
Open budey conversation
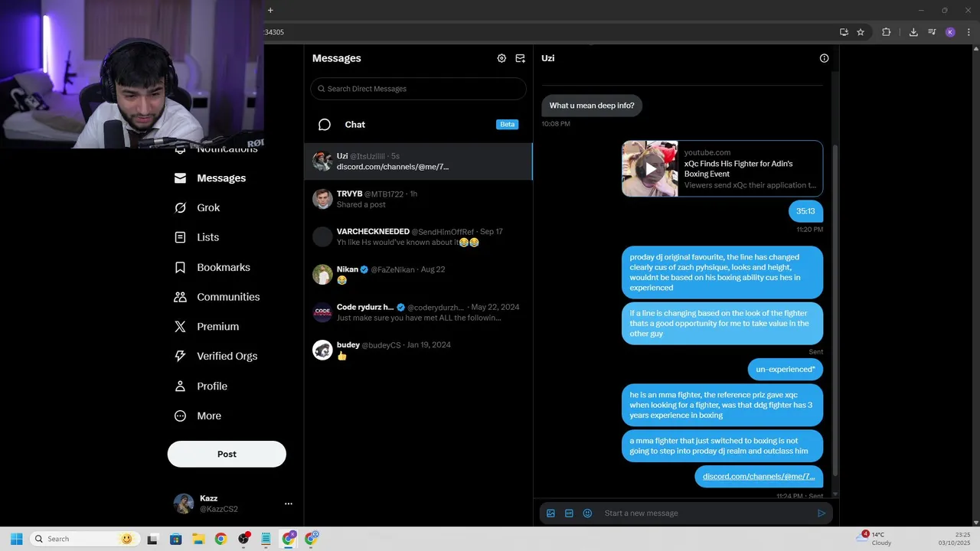click(418, 350)
